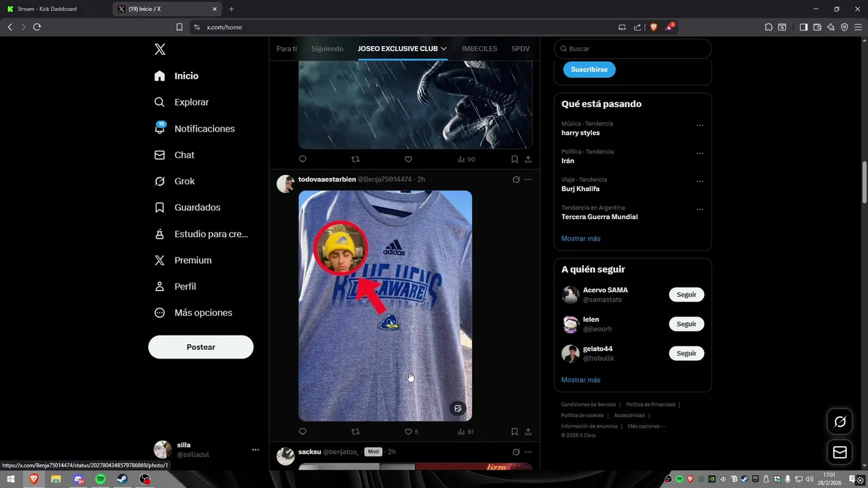Click Mostrar más under trends

[x=580, y=239]
